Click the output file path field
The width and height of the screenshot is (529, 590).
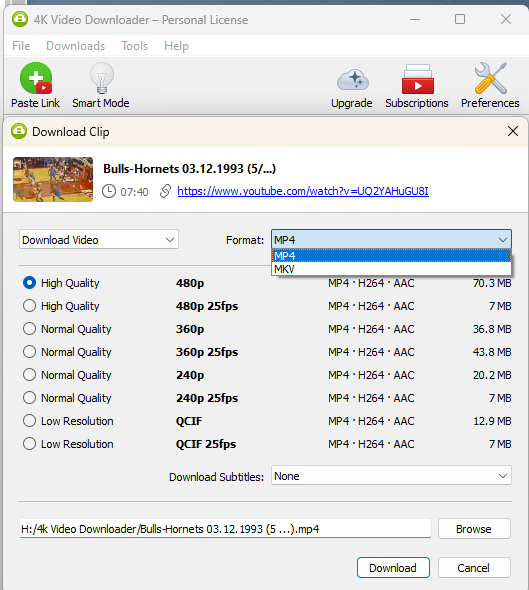coord(225,529)
